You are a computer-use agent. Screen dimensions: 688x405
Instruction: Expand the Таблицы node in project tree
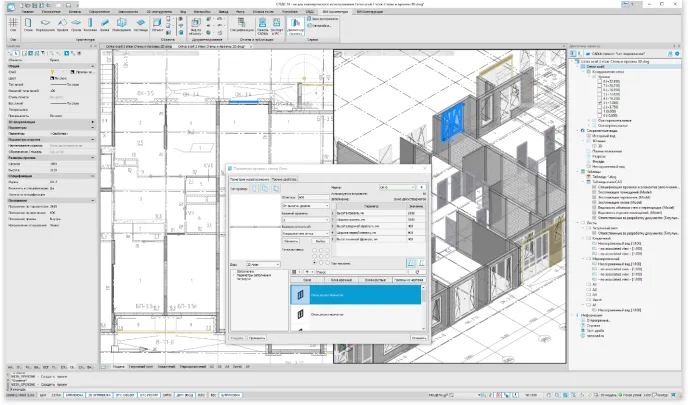[578, 171]
